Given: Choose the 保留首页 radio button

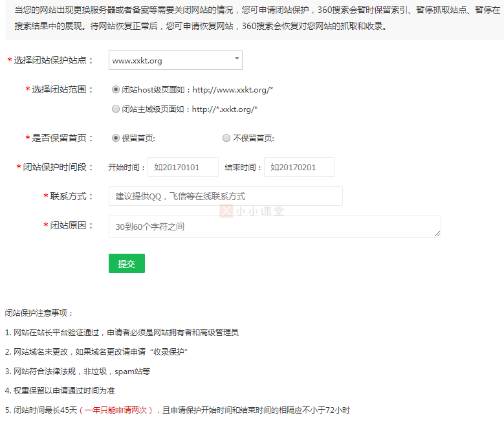Looking at the screenshot, I should [115, 138].
